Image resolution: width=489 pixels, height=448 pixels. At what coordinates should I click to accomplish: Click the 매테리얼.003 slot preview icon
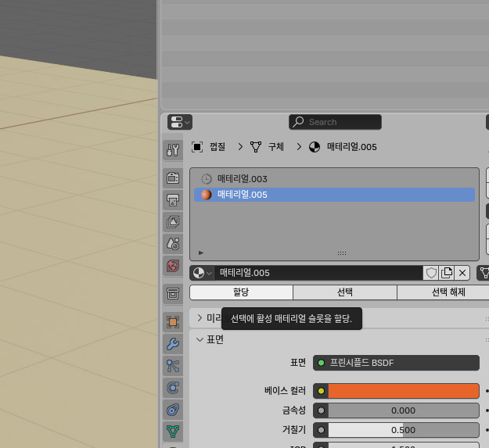pos(206,179)
